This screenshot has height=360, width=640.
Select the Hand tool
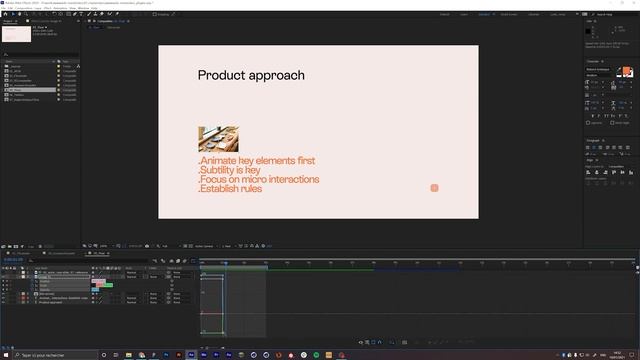click(20, 14)
